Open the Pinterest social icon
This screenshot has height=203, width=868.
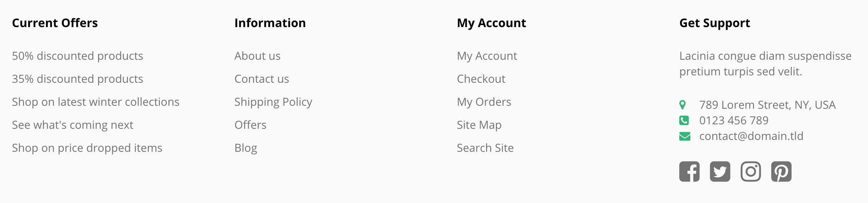click(781, 171)
